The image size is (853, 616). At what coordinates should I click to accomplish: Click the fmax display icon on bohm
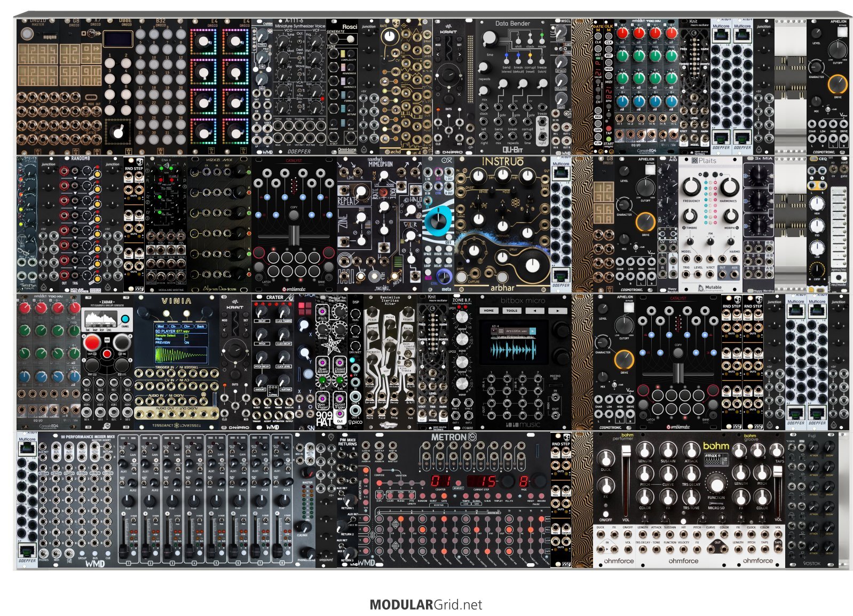tap(716, 459)
